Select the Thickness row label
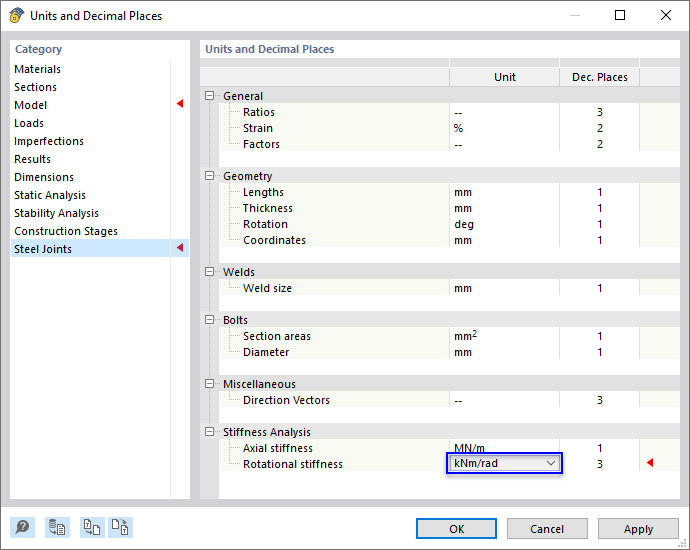Screen dimensions: 690x550 [268, 208]
